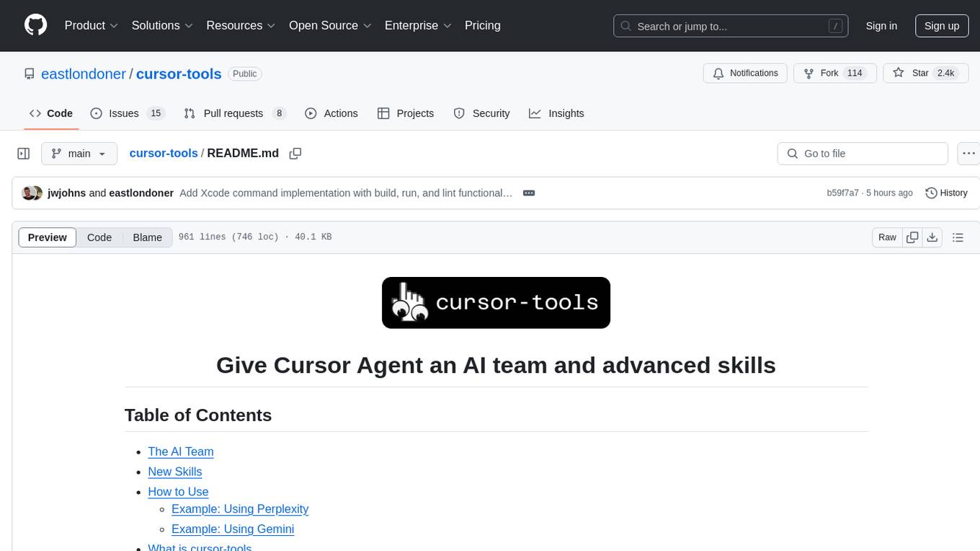Expand the commit message details ellipsis
This screenshot has width=980, height=551.
point(528,193)
